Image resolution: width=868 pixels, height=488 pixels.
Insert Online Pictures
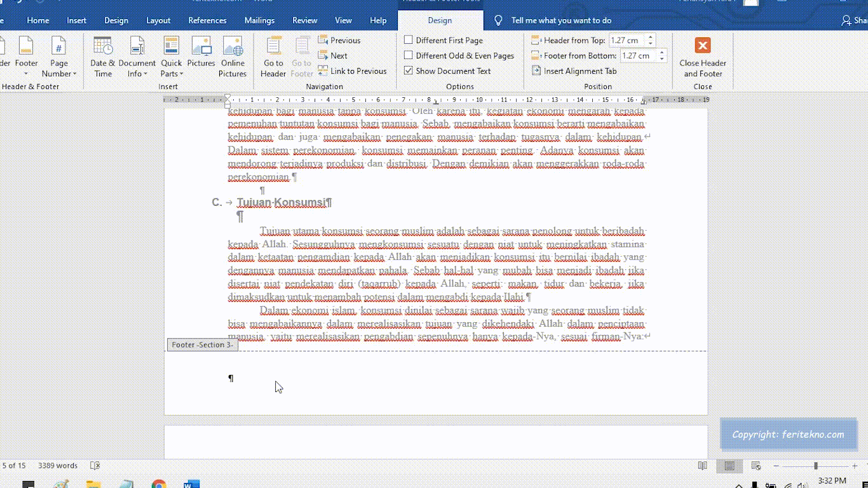click(233, 57)
